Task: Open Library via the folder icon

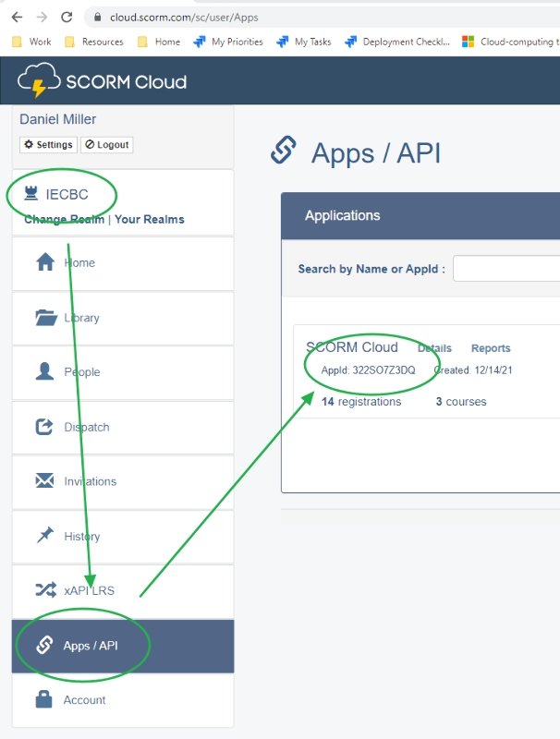Action: (45, 318)
